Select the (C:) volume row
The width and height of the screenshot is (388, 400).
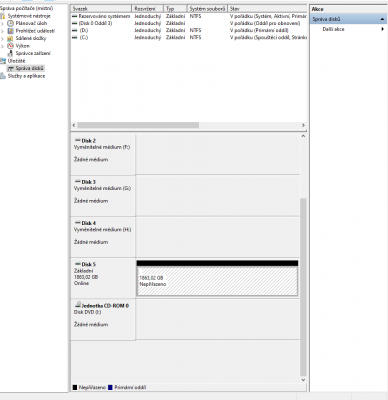189,38
